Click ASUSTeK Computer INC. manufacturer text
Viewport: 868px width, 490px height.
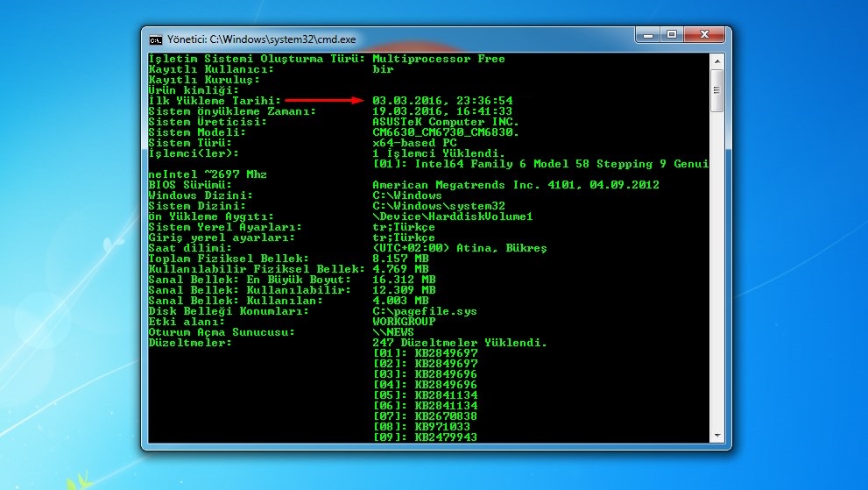[x=446, y=122]
